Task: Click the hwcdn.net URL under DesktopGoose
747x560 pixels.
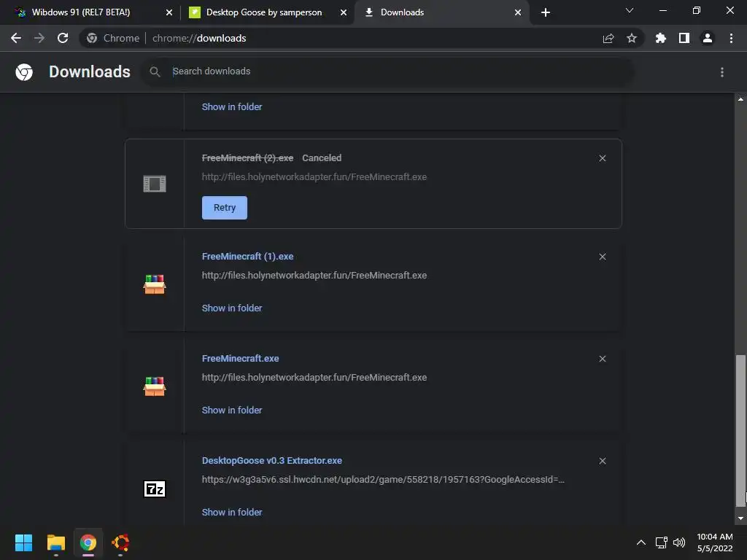Action: coord(383,480)
